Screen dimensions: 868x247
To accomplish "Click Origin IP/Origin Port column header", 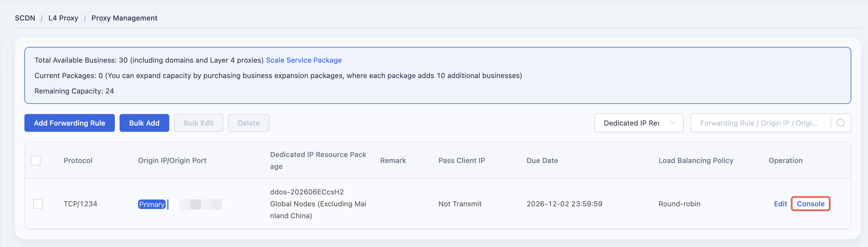I will click(172, 161).
